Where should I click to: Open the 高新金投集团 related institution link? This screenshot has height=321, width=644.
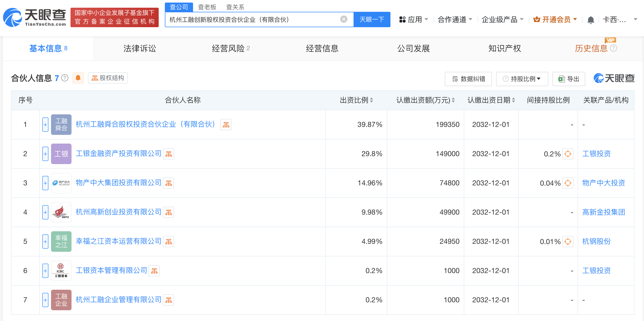point(604,212)
